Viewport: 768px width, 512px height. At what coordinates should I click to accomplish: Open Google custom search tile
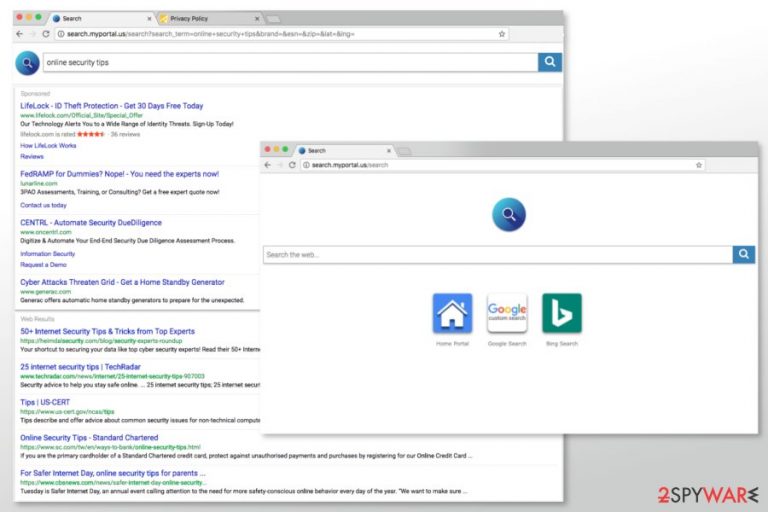(507, 313)
